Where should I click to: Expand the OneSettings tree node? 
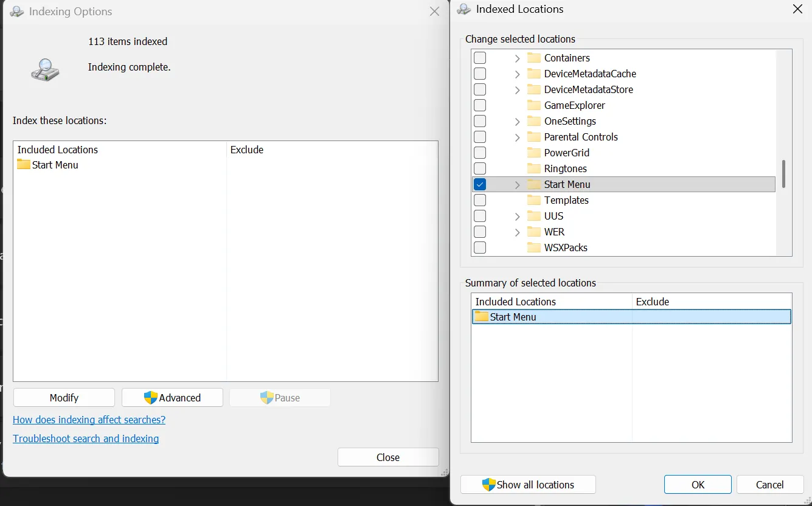(x=517, y=122)
